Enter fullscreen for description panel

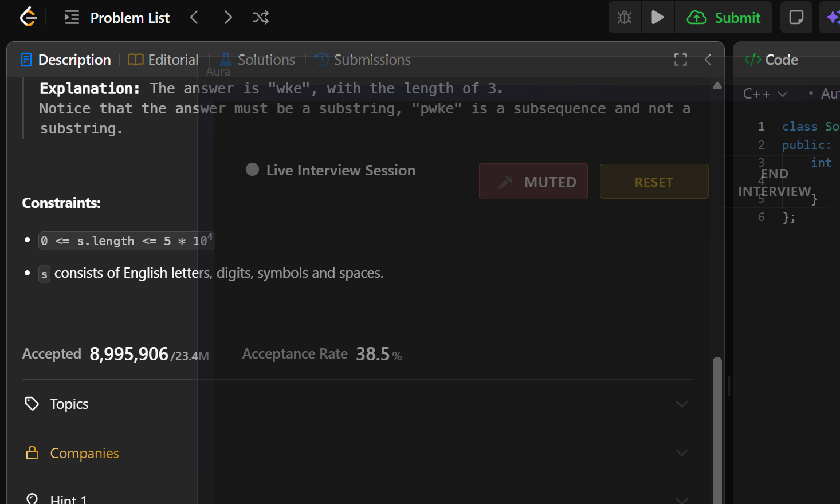tap(680, 60)
